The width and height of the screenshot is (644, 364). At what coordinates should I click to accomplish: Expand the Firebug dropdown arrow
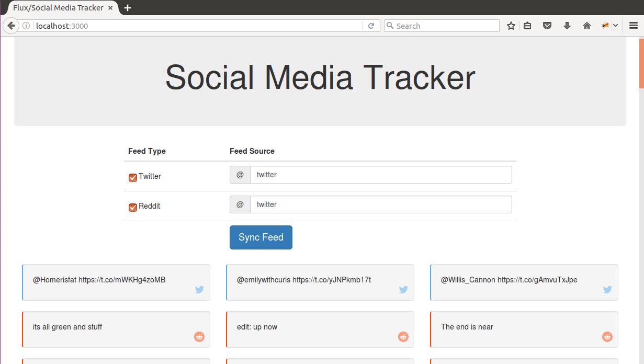click(x=615, y=26)
